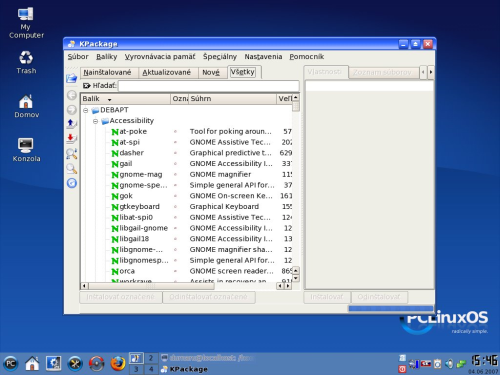Image resolution: width=500 pixels, height=375 pixels.
Task: Click the greyed-out forward arrow in sidebar
Action: (x=72, y=110)
